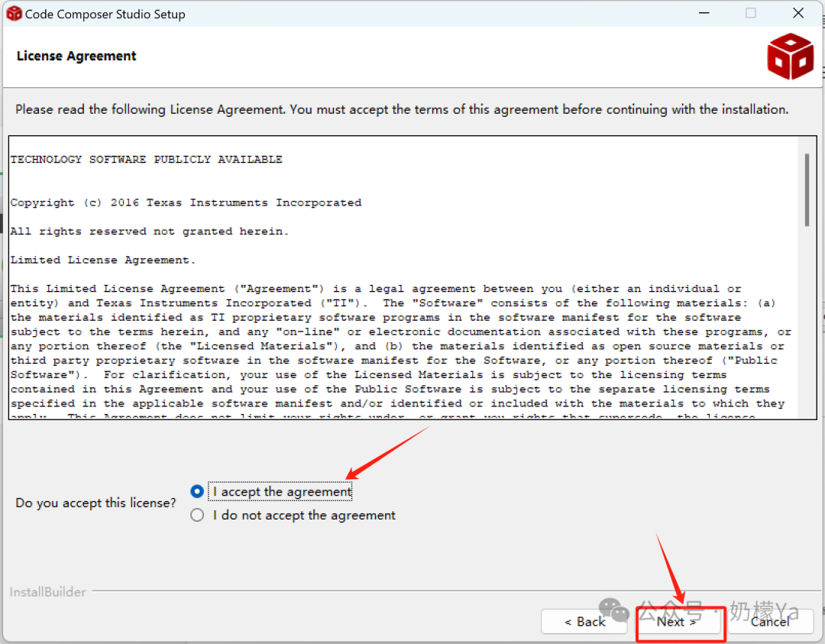Click the "License Agreement" heading
This screenshot has width=825, height=644.
pos(76,56)
